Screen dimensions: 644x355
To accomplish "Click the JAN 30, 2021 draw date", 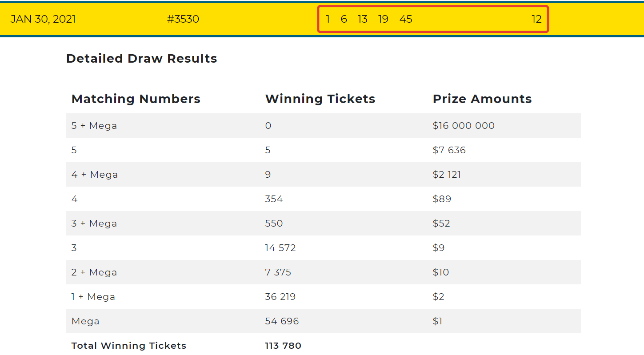I will pyautogui.click(x=43, y=19).
